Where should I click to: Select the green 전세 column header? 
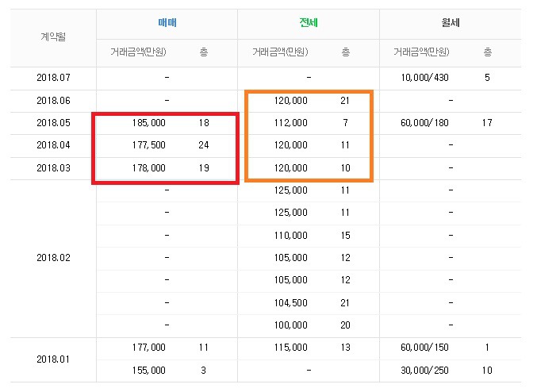point(308,24)
